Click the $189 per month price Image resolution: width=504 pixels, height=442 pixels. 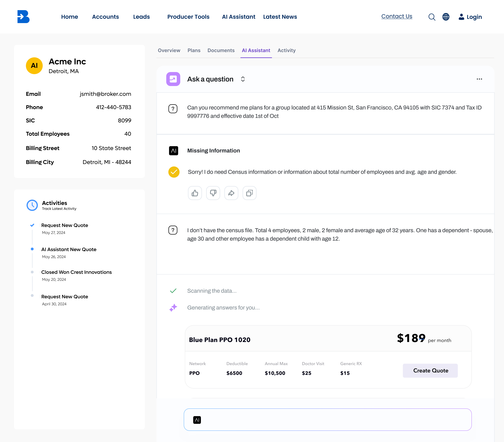pyautogui.click(x=424, y=338)
